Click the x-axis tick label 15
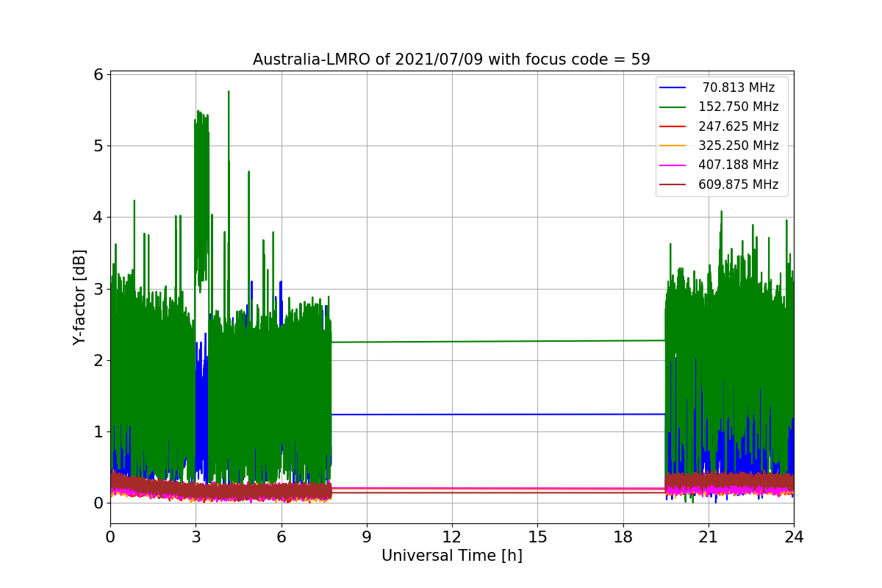882x588 pixels. tap(537, 537)
